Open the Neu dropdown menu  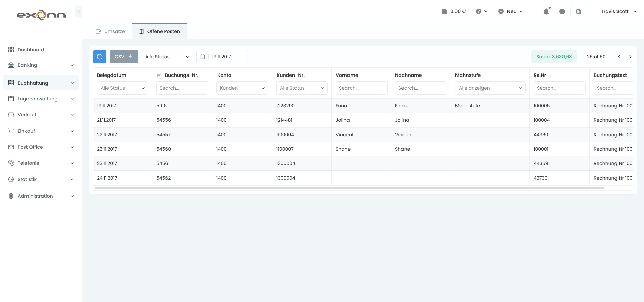[x=511, y=11]
